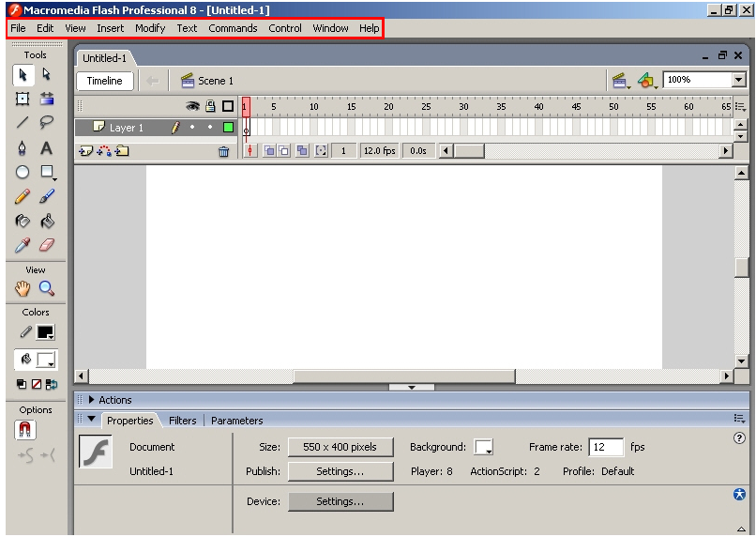Screen dimensions: 756x537
Task: Open the Commands menu
Action: 233,28
